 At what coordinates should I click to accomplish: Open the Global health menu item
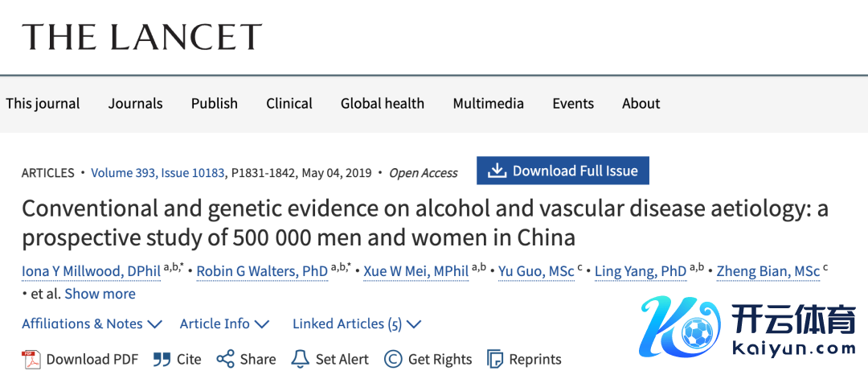tap(382, 103)
